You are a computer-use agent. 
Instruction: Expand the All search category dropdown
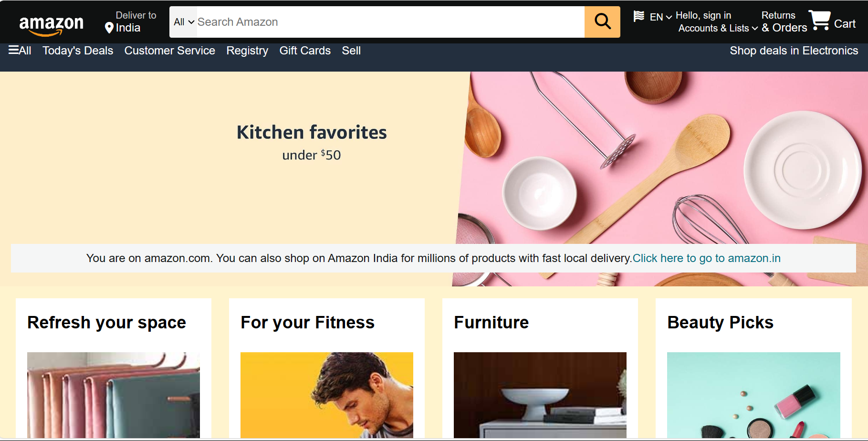point(184,22)
